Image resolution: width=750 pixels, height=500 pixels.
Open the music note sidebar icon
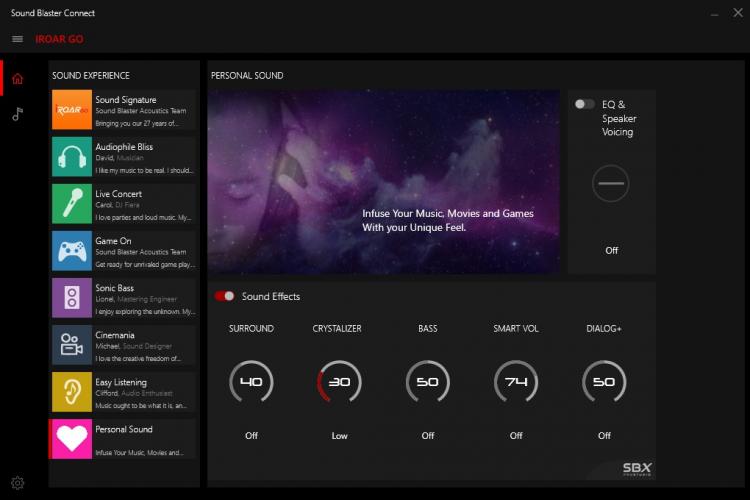(x=18, y=114)
